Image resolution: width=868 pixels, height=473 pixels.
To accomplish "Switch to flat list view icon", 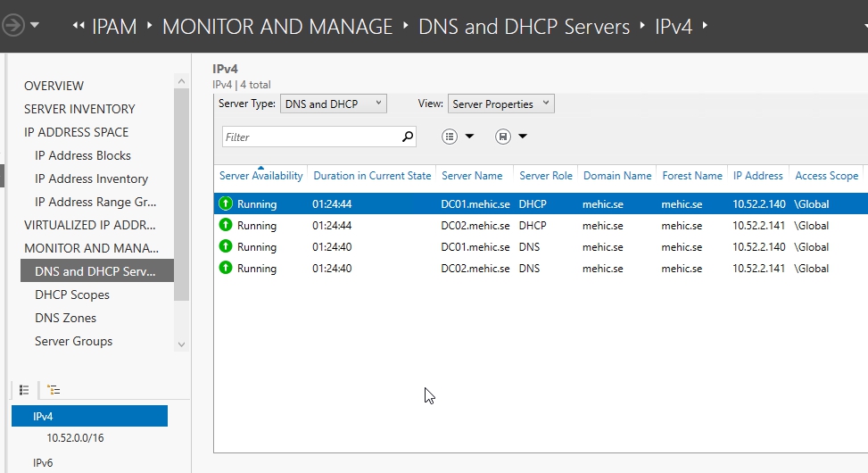I will [24, 390].
